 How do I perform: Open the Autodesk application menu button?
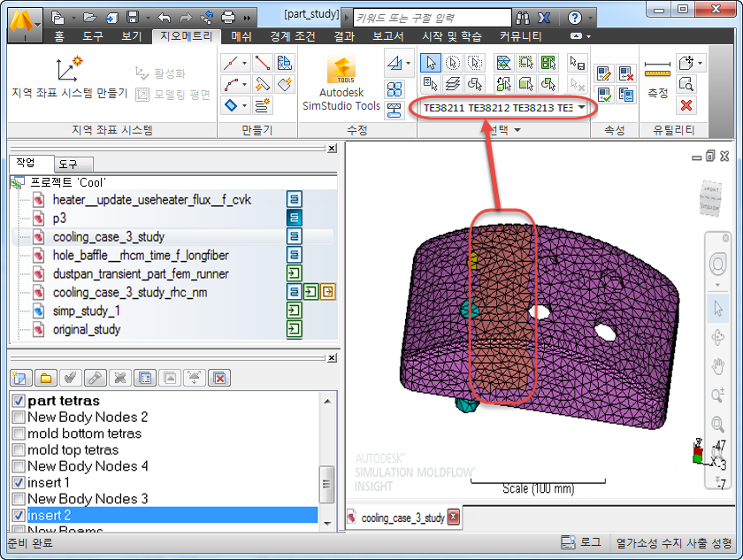25,24
